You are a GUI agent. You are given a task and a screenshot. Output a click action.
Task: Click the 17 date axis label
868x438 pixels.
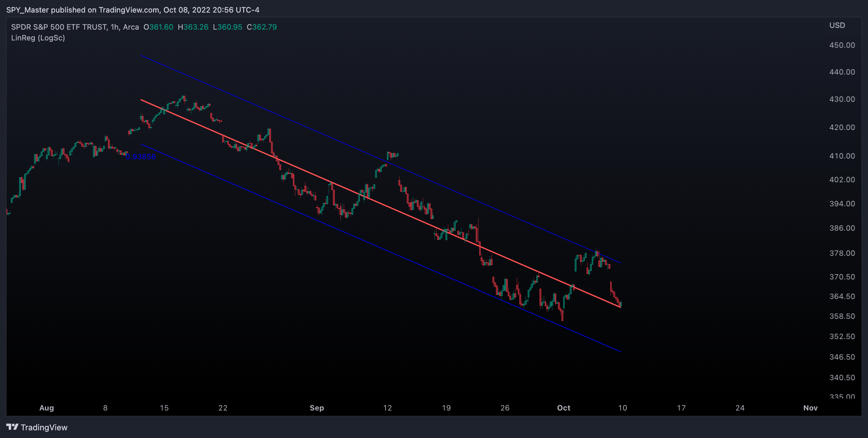(681, 408)
